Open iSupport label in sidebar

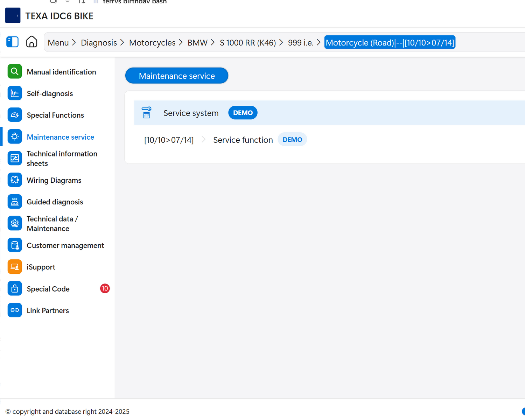click(x=41, y=267)
